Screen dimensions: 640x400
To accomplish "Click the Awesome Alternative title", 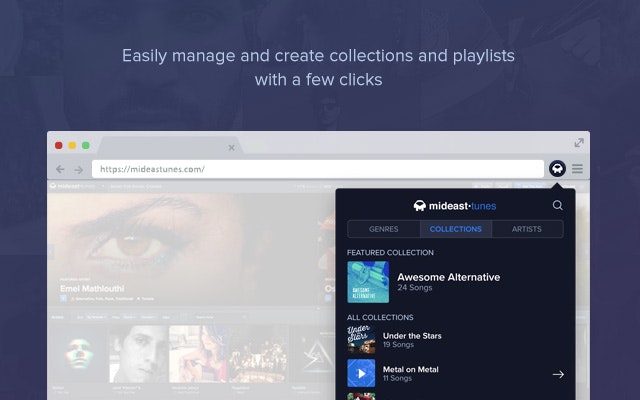I will 449,277.
